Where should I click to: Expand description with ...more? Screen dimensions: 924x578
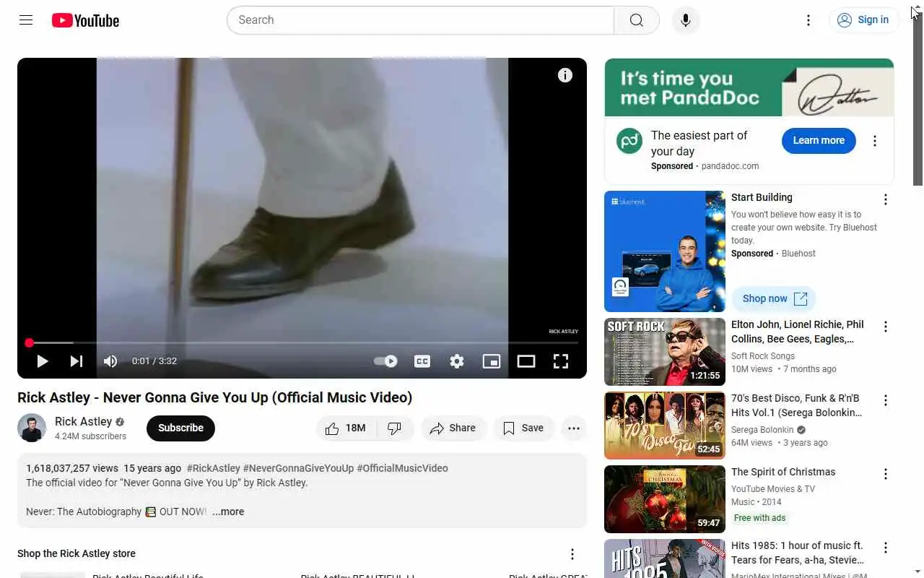click(x=228, y=512)
